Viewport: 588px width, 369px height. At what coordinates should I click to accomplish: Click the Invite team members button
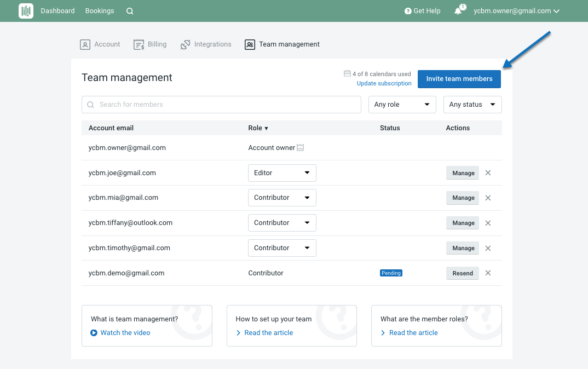coord(459,79)
